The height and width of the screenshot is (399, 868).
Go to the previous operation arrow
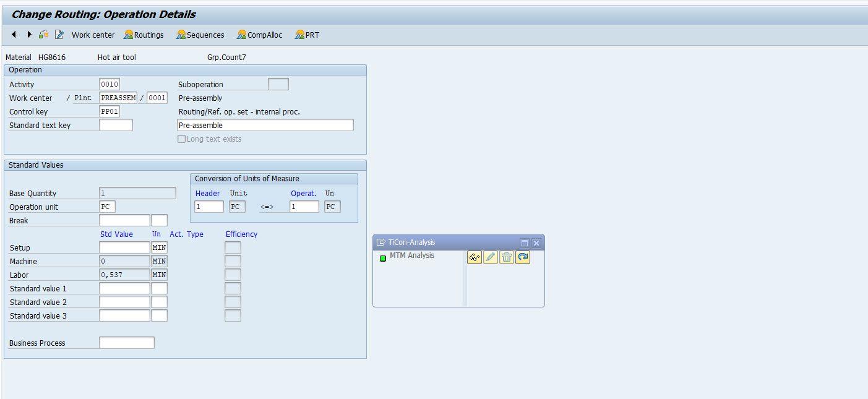tap(14, 35)
